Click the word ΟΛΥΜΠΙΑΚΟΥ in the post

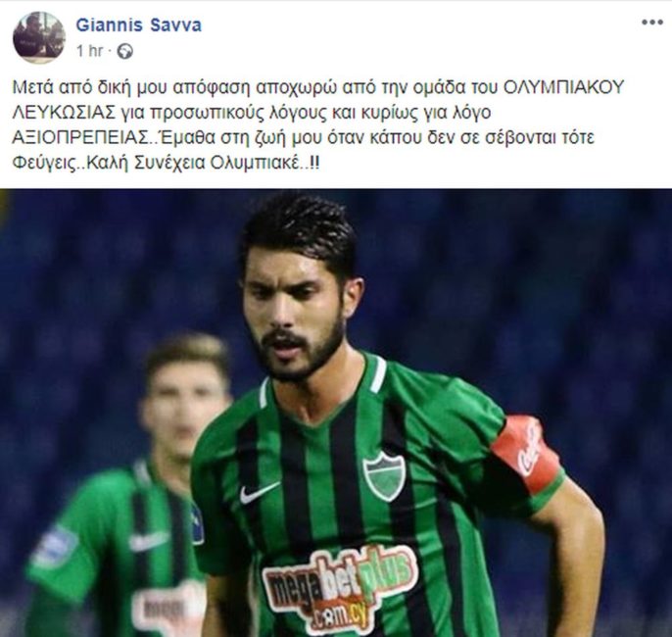coord(564,87)
